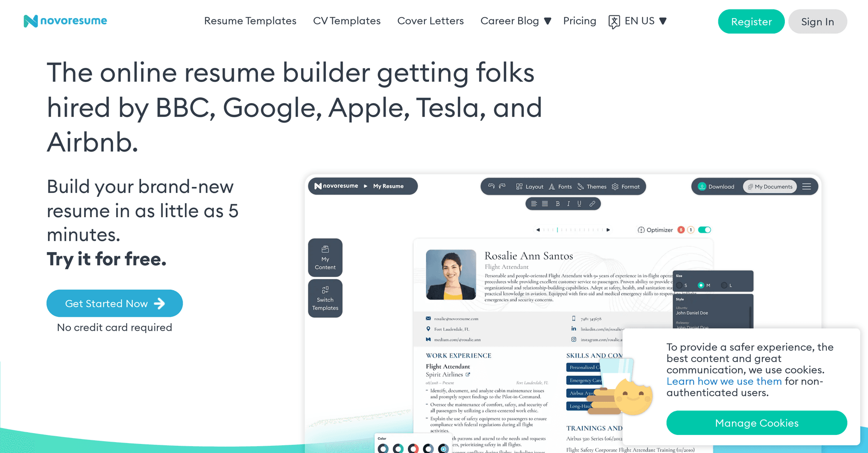The height and width of the screenshot is (453, 868).
Task: Click the insert link icon in the formatting bar
Action: coord(592,204)
